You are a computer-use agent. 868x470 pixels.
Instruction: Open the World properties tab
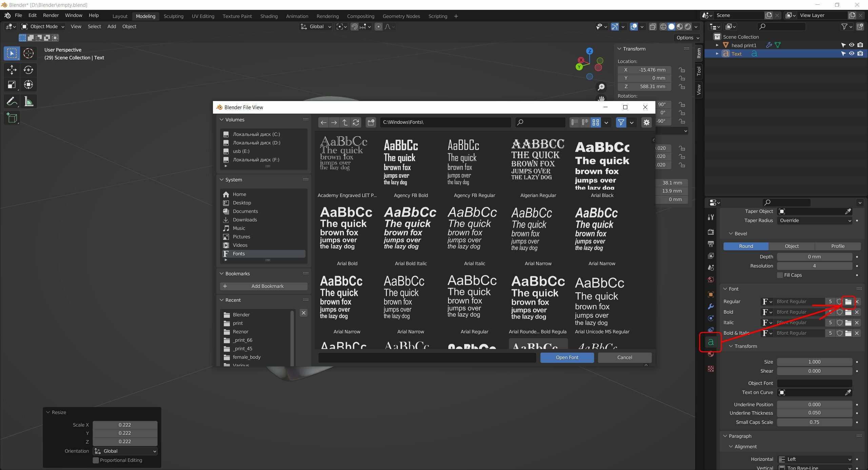tap(711, 279)
